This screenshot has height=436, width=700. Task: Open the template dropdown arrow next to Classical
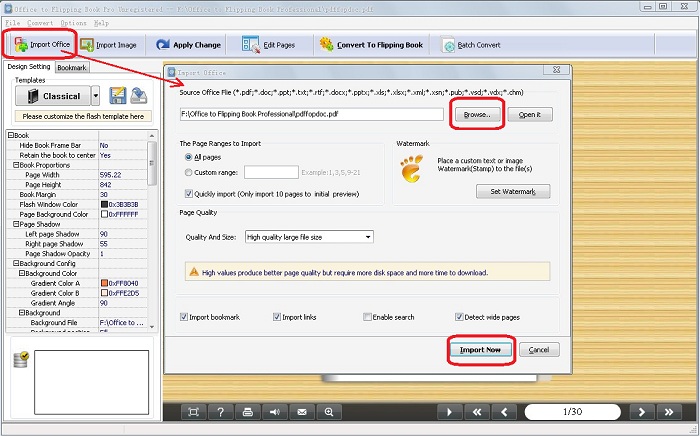[95, 96]
